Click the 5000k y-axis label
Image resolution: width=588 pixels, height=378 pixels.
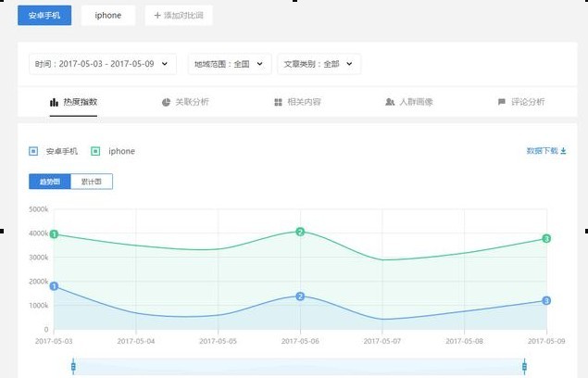(x=39, y=209)
